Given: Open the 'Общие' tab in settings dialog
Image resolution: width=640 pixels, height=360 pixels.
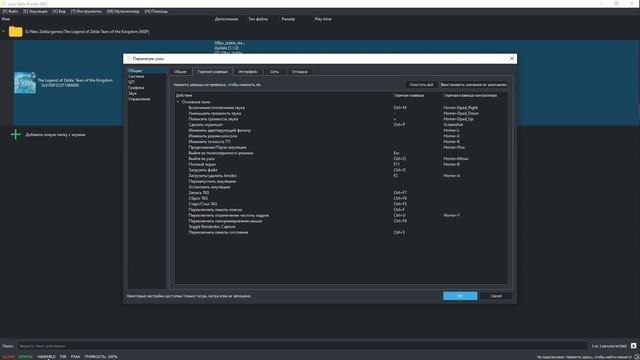Looking at the screenshot, I should coord(180,71).
